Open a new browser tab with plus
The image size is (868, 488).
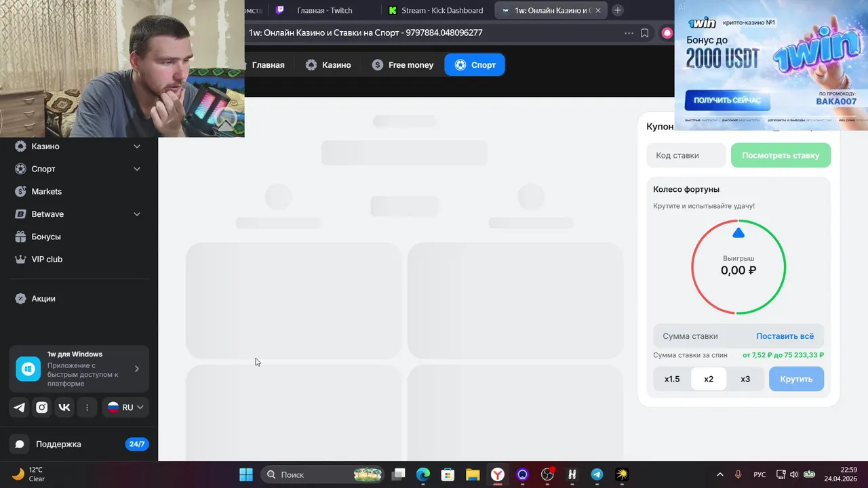(618, 10)
